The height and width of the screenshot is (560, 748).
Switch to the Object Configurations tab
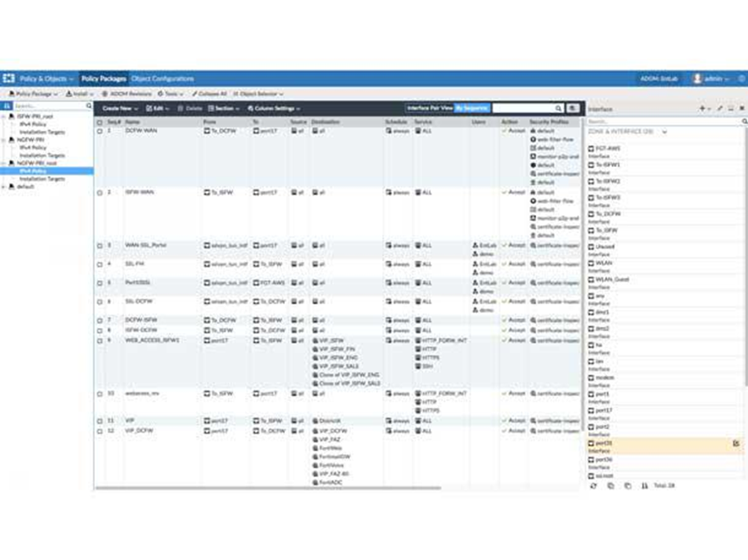pyautogui.click(x=162, y=78)
